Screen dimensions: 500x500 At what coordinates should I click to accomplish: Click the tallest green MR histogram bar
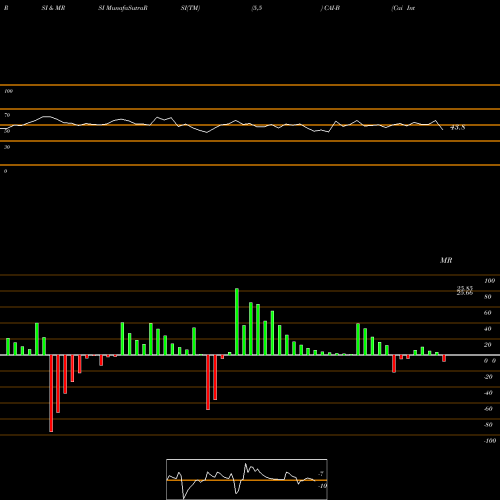coord(237,322)
